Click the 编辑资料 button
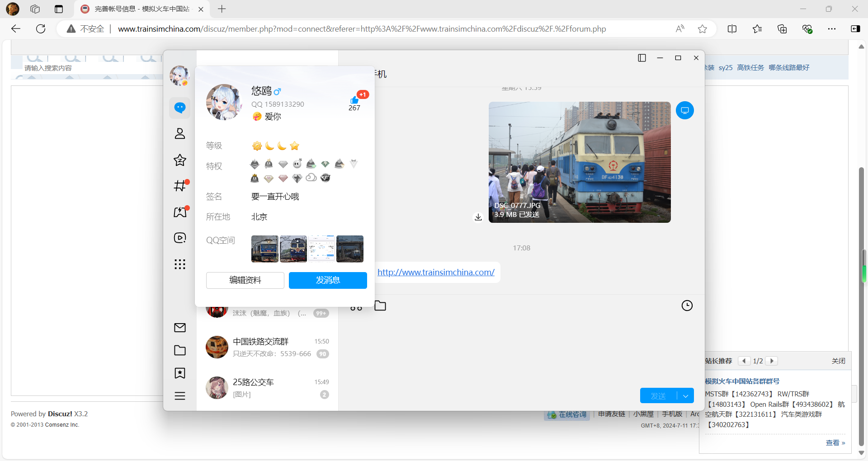 [245, 280]
